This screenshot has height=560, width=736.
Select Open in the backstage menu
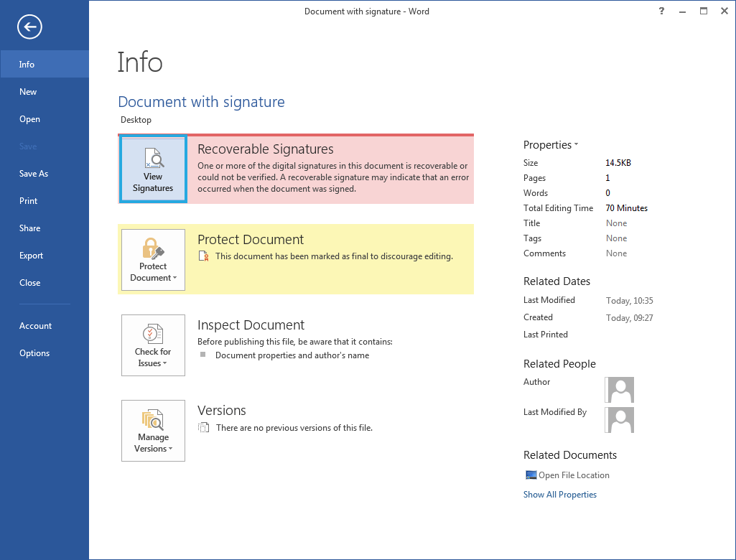(x=45, y=118)
